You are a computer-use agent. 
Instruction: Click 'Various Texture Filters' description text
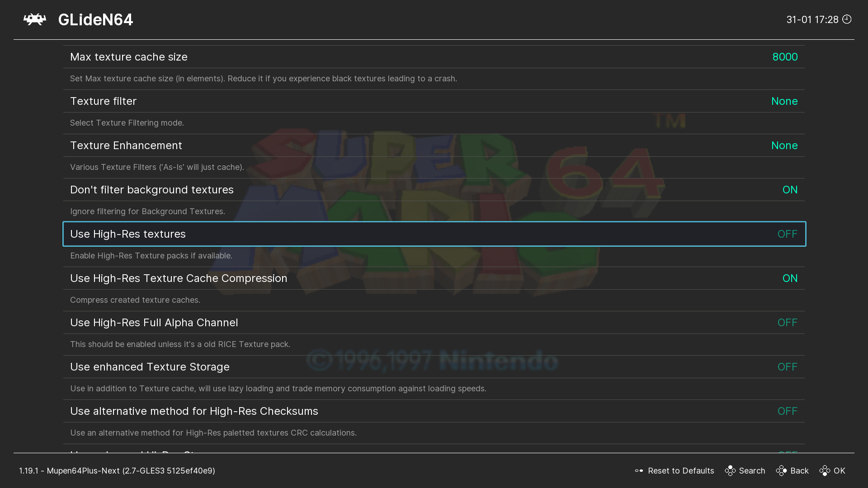coord(157,167)
